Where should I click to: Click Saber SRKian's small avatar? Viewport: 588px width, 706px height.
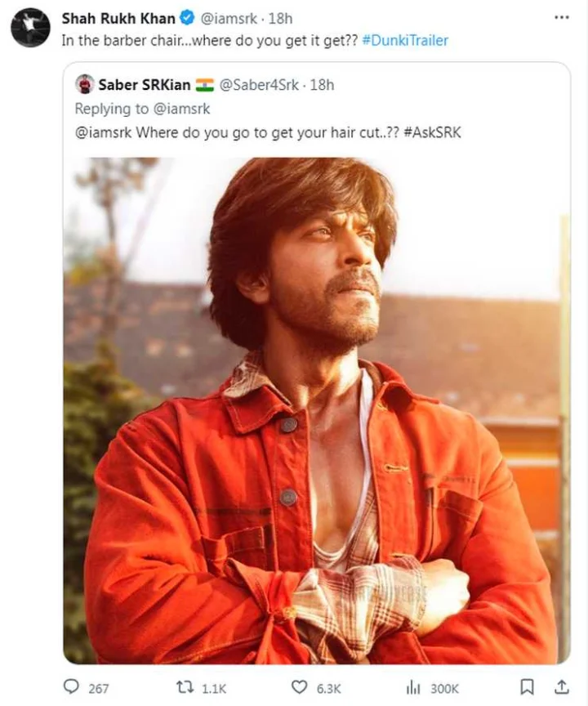tap(85, 84)
